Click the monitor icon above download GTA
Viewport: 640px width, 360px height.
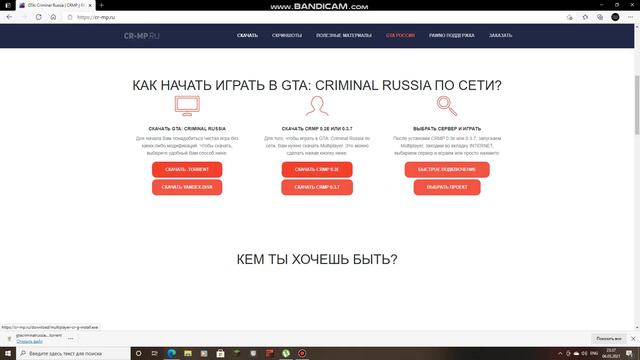187,106
